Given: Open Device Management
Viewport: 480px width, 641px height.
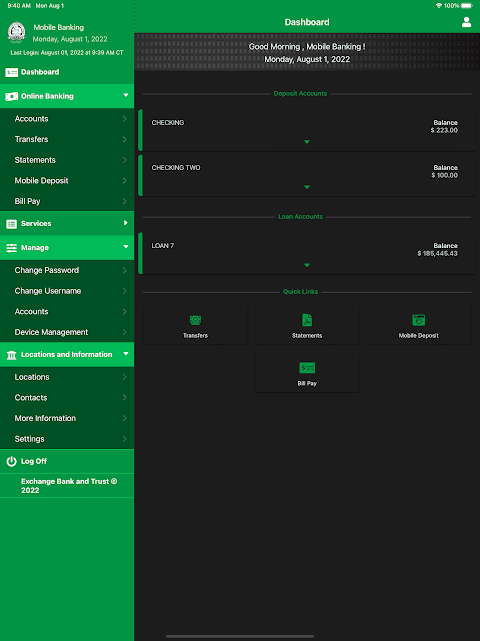Looking at the screenshot, I should 67,332.
